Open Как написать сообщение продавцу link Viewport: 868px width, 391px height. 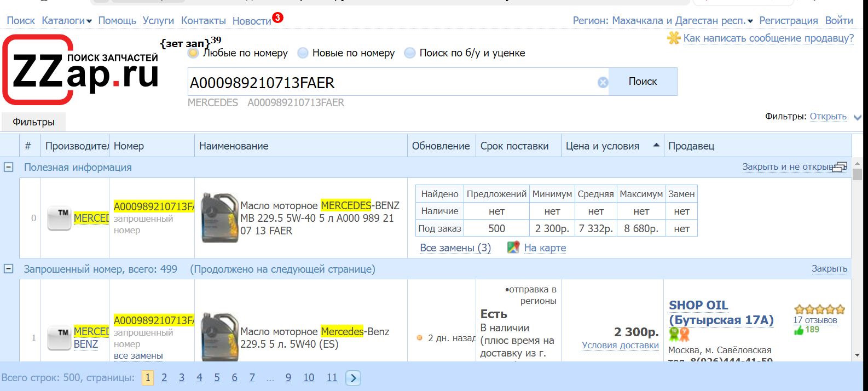click(x=768, y=38)
